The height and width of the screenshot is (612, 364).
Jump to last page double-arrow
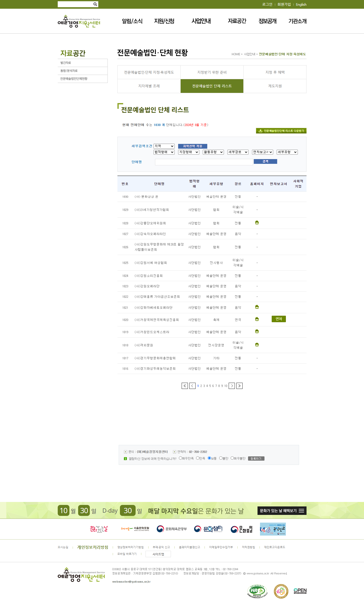[x=239, y=386]
